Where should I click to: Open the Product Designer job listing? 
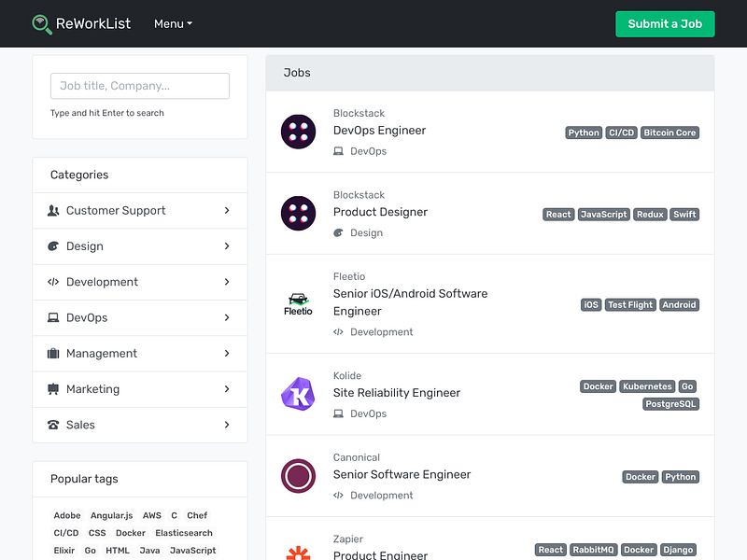click(380, 212)
